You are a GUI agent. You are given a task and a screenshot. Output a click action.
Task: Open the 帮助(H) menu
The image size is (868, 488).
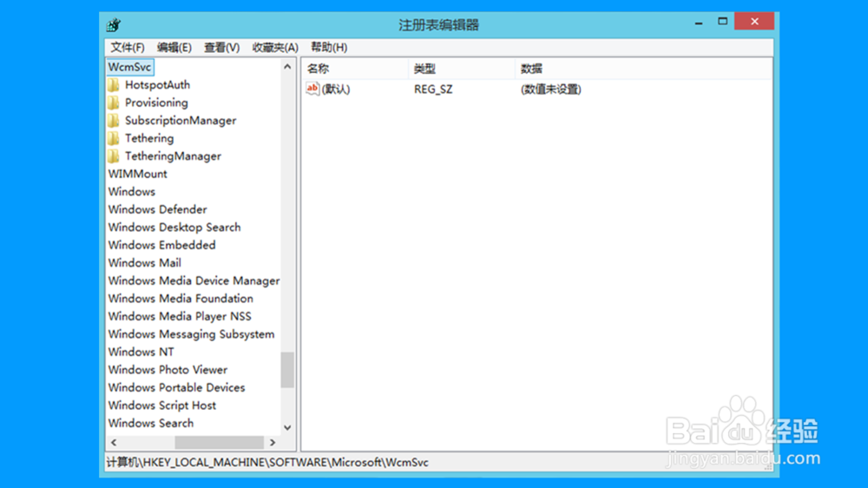329,48
